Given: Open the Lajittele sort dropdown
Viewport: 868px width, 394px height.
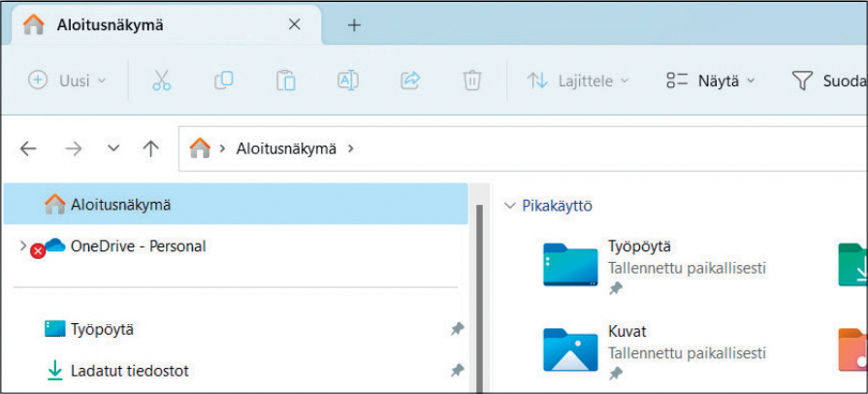Looking at the screenshot, I should (578, 82).
